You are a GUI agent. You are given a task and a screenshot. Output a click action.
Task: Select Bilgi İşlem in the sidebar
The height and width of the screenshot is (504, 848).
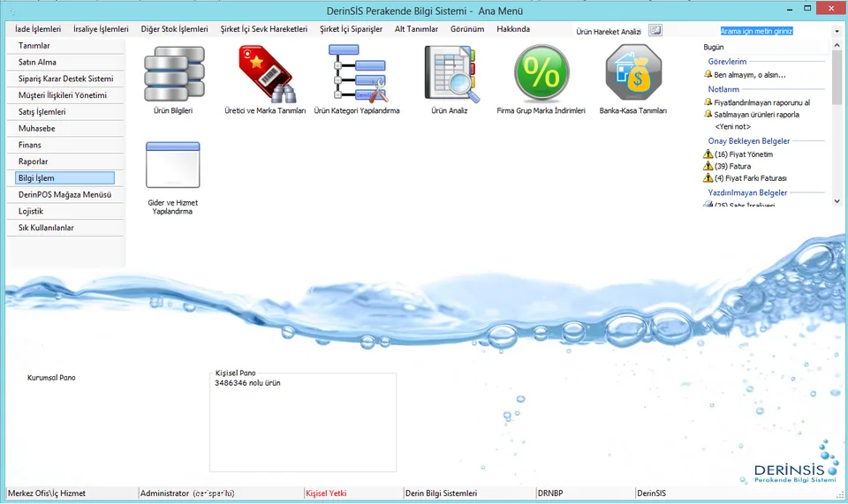pos(64,177)
